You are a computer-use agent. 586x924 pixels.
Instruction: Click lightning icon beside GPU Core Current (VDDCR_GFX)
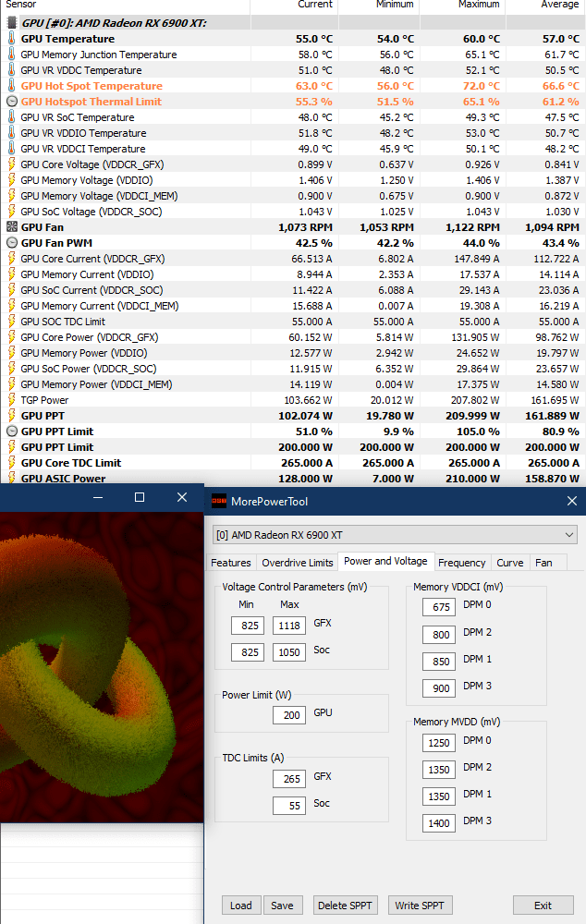[11, 259]
